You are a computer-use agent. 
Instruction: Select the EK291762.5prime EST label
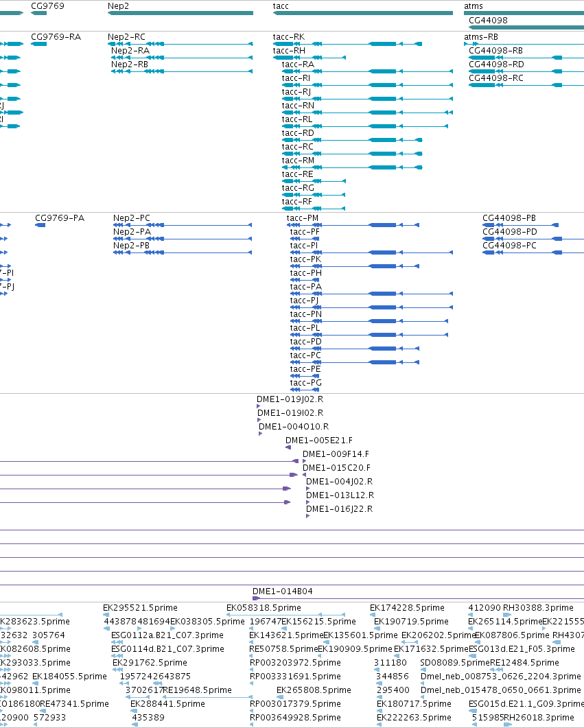[150, 663]
